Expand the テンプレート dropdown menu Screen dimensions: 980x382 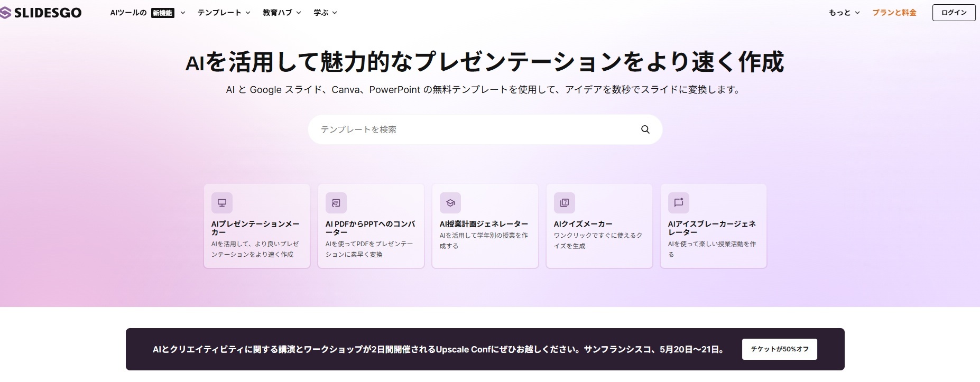(x=224, y=13)
